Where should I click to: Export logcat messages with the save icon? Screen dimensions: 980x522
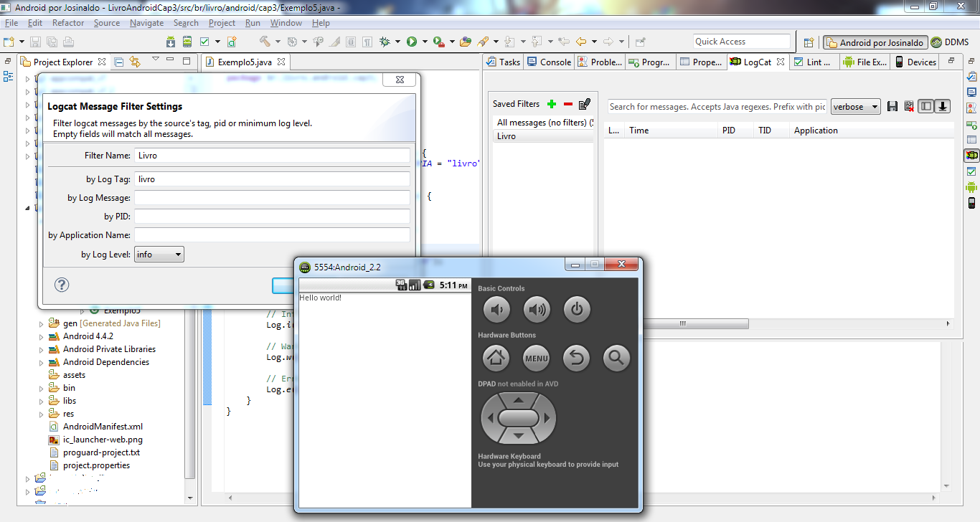892,106
